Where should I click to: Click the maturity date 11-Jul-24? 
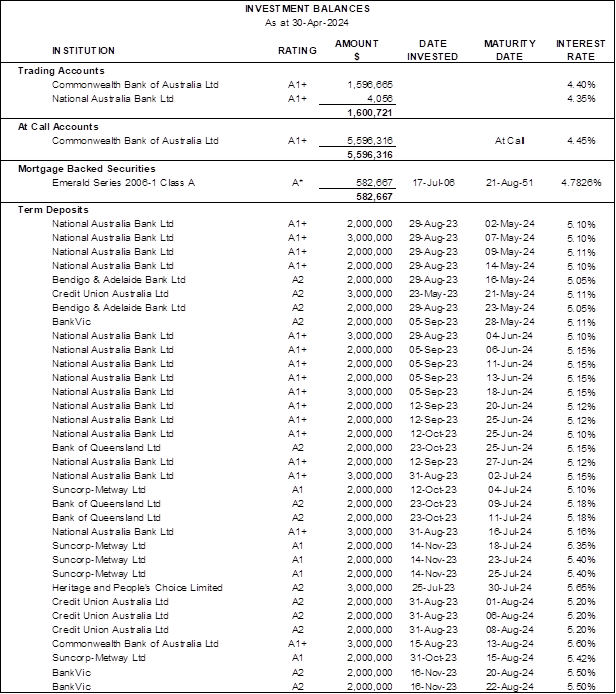click(509, 518)
